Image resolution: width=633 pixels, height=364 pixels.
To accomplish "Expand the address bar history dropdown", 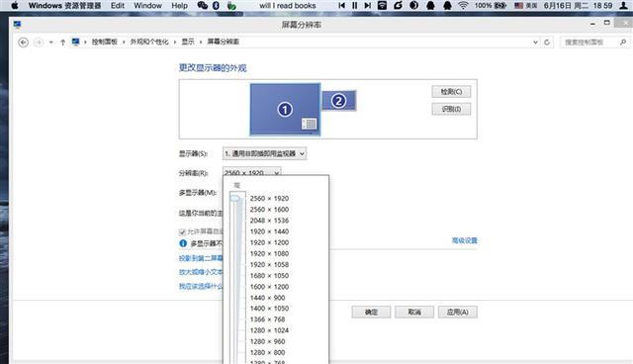I will point(535,42).
